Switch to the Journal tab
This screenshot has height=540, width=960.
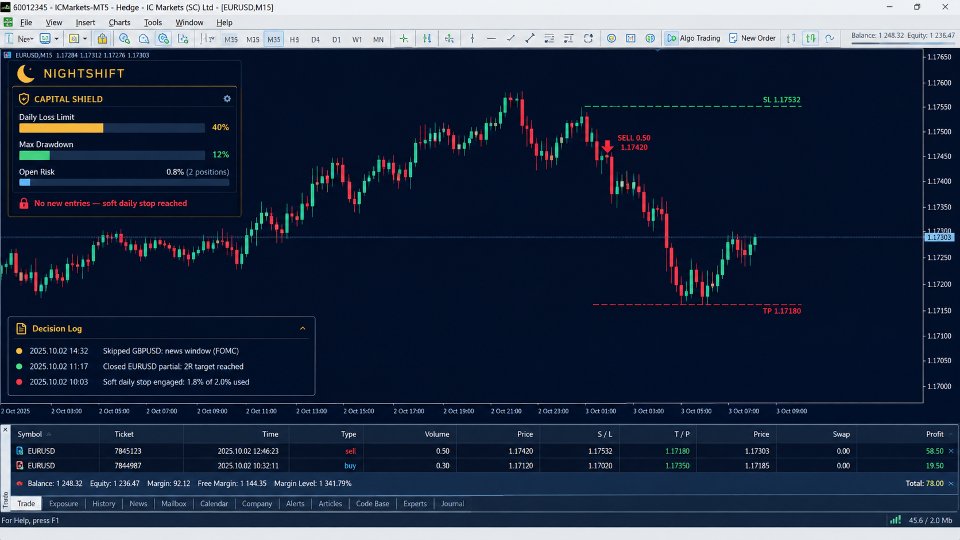tap(452, 504)
